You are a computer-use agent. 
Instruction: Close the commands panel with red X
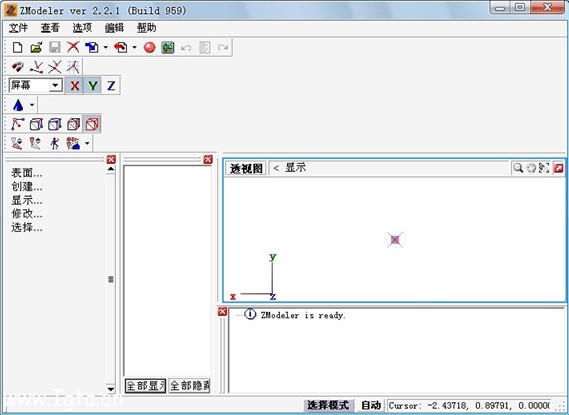pyautogui.click(x=111, y=160)
